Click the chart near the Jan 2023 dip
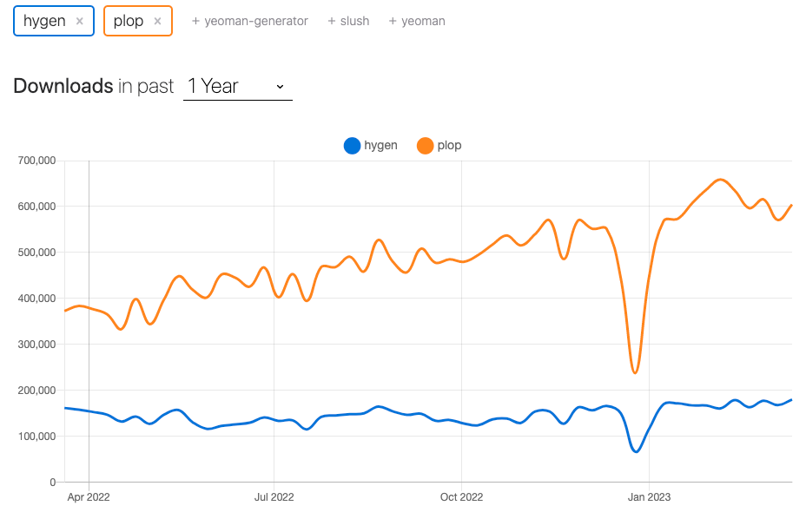This screenshot has width=806, height=532. pyautogui.click(x=636, y=373)
